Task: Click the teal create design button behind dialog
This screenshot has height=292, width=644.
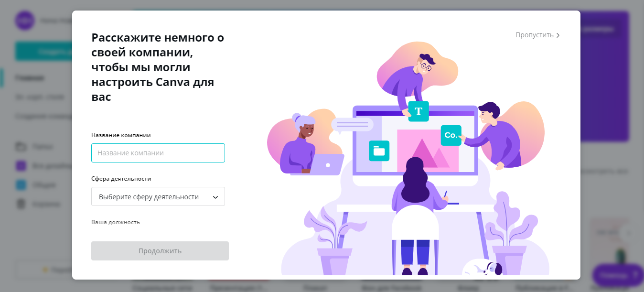Action: point(43,51)
